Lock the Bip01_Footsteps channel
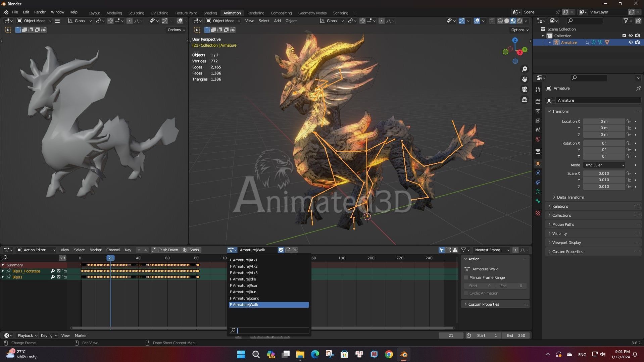Viewport: 644px width, 362px height. point(65,271)
